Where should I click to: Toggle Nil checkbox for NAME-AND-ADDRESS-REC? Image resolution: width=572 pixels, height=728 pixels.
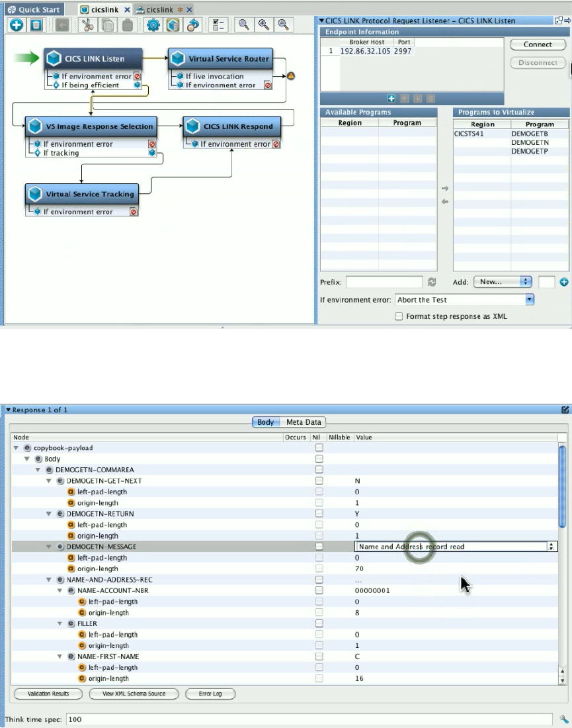[x=319, y=580]
